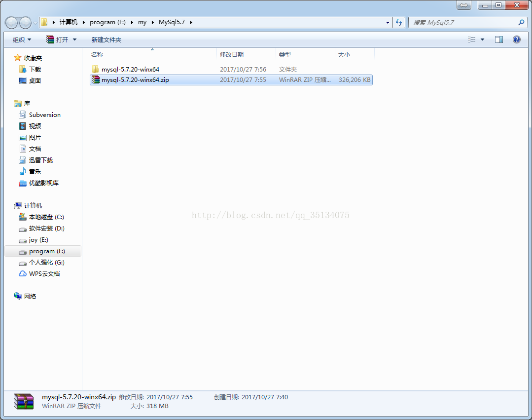Click the 收藏夹 star icon

[x=18, y=58]
